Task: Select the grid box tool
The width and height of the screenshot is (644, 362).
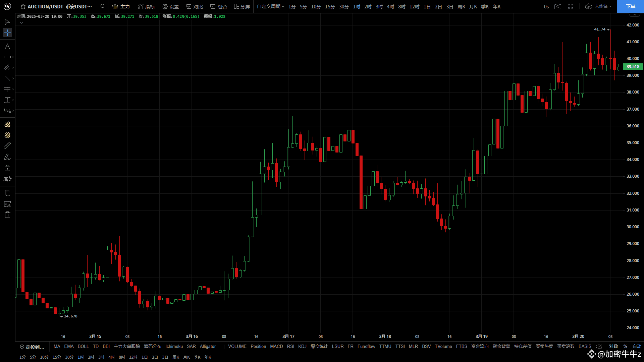Action: 7,100
